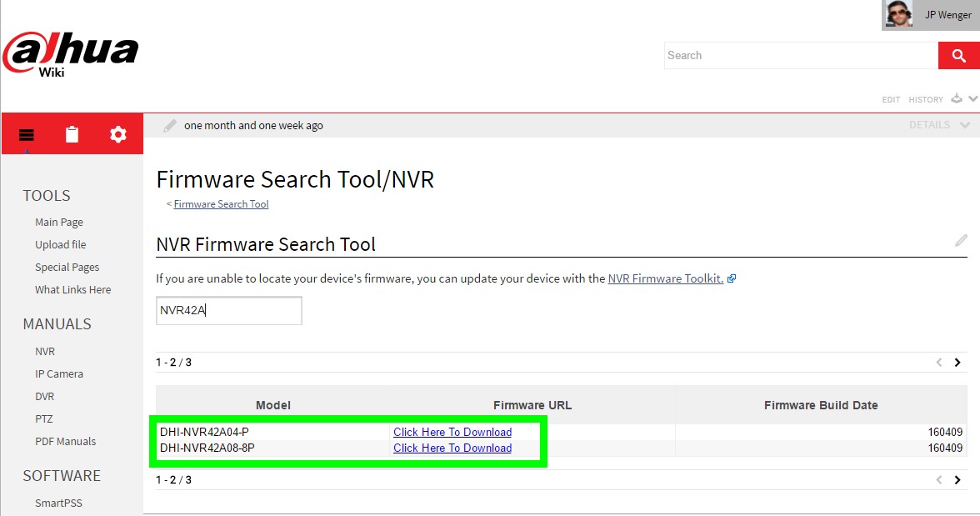Click build date 160409 in DHI-NVR42A04-P row

(x=945, y=432)
